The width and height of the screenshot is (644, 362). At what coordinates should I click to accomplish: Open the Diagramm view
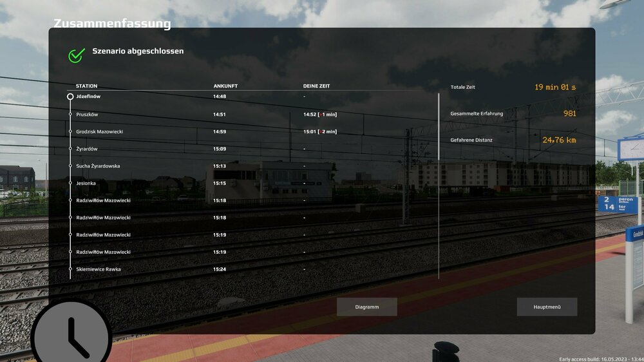(367, 307)
